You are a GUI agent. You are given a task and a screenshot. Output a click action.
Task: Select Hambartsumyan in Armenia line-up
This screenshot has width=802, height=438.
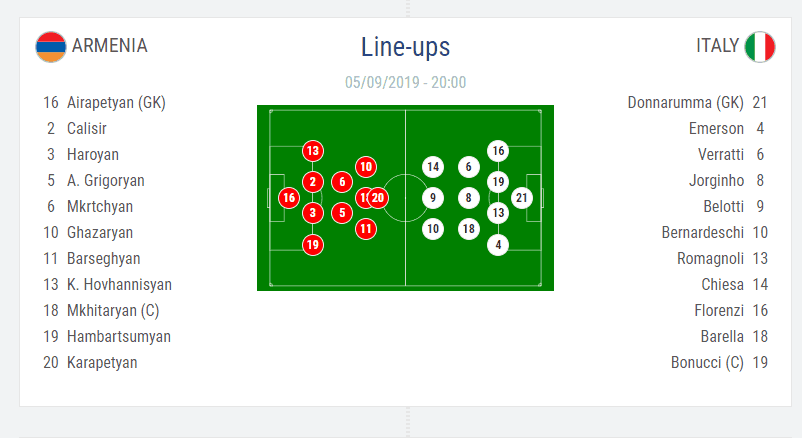pyautogui.click(x=119, y=337)
